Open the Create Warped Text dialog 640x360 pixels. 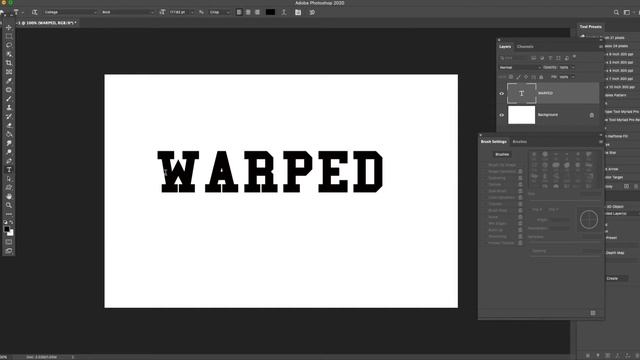(x=284, y=12)
